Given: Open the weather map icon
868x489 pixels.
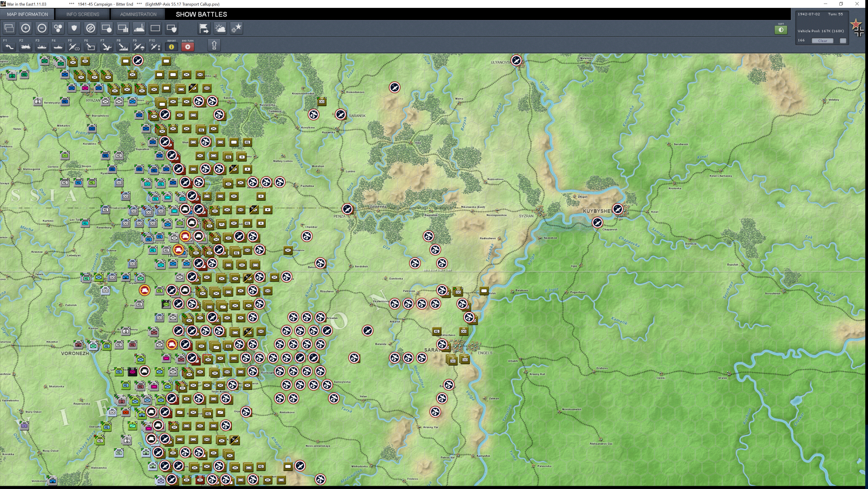Looking at the screenshot, I should 220,28.
